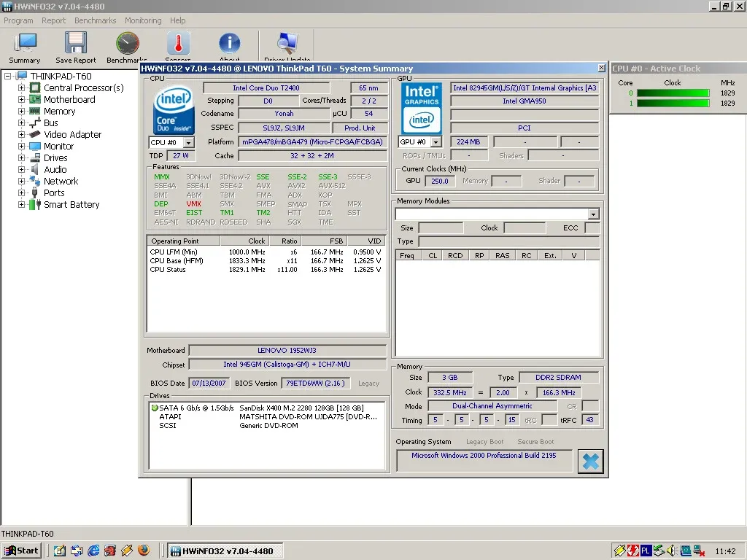Open the Monitoring menu
This screenshot has height=560, width=747.
point(143,20)
